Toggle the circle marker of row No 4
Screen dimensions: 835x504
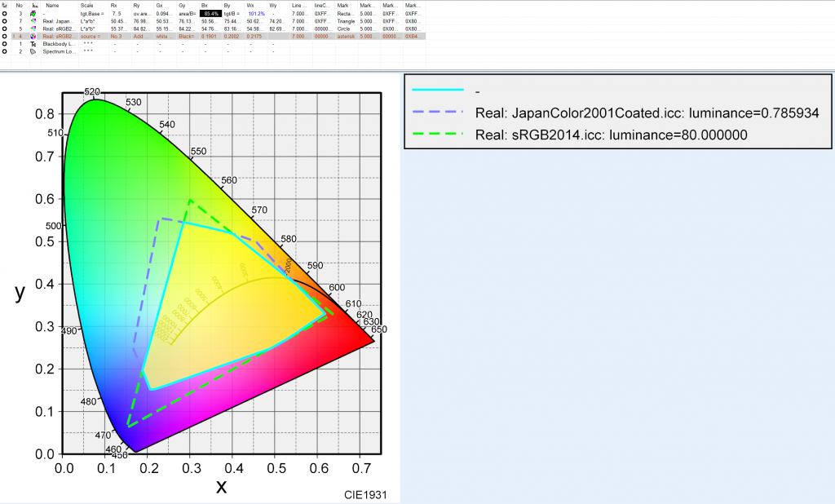(5, 36)
